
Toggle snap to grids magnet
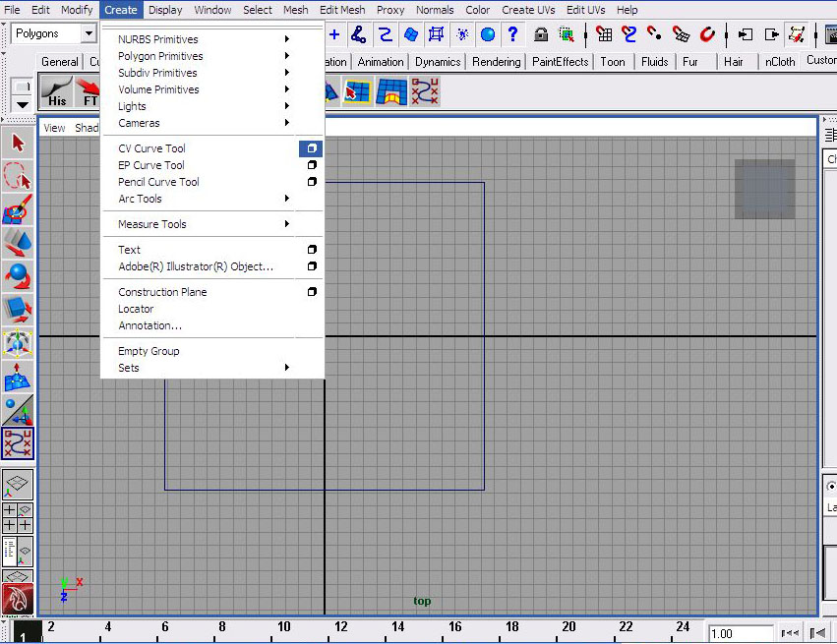604,34
